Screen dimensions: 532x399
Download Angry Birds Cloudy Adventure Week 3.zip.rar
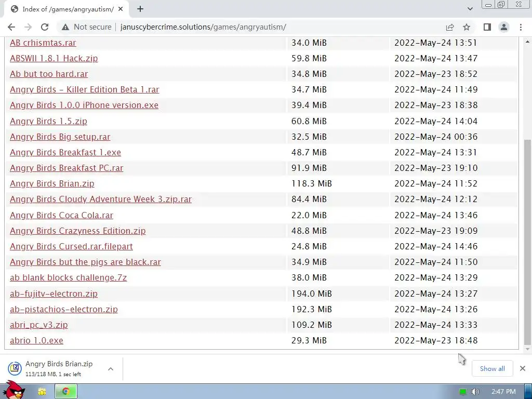point(101,199)
